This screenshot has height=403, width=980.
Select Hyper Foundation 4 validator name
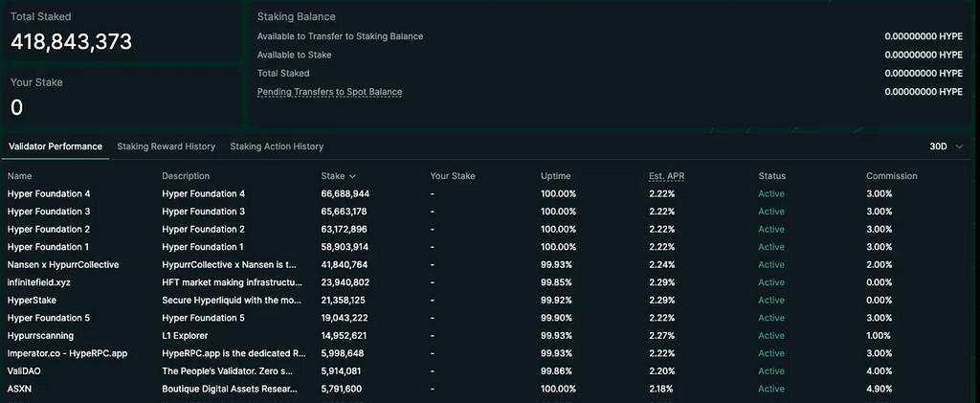49,193
